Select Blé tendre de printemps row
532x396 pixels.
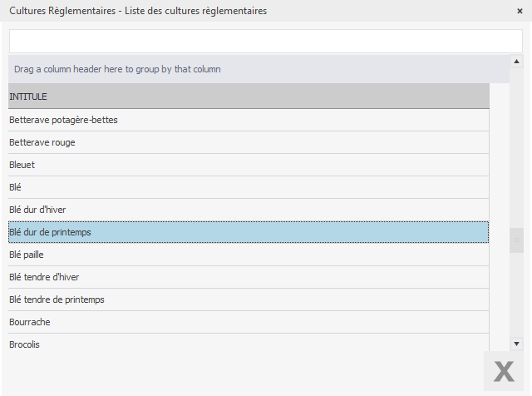tap(249, 299)
